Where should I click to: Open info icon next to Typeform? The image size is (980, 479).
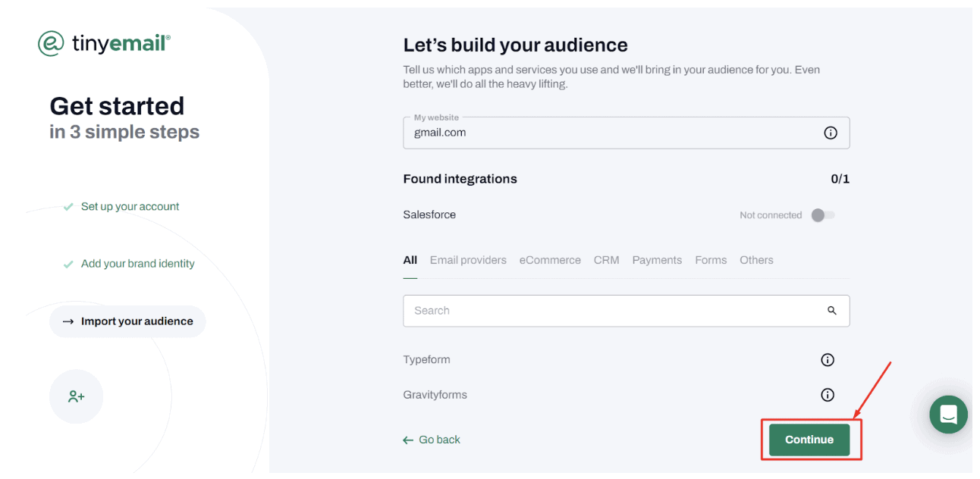pyautogui.click(x=828, y=360)
